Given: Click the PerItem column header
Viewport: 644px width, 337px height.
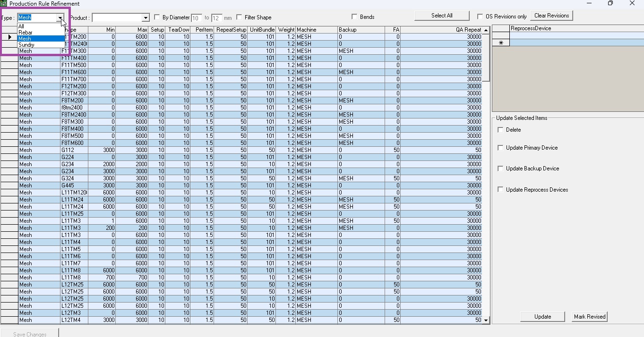Looking at the screenshot, I should (x=202, y=30).
